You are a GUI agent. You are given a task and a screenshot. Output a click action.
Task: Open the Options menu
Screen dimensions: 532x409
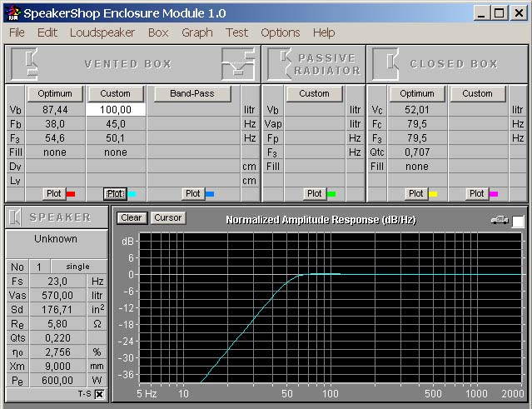click(281, 32)
